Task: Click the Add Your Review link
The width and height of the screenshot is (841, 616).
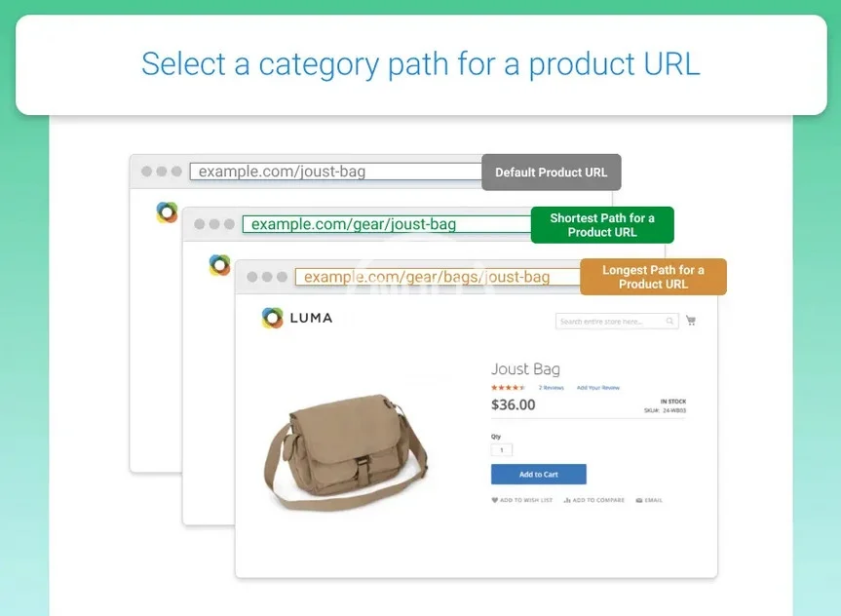Action: click(597, 388)
